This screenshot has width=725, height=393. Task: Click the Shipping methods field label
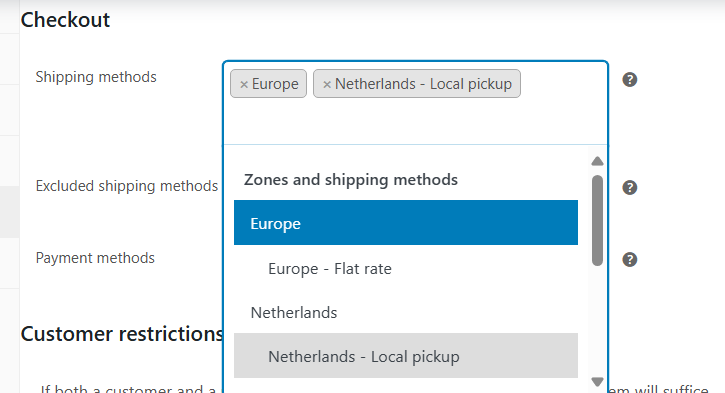96,77
